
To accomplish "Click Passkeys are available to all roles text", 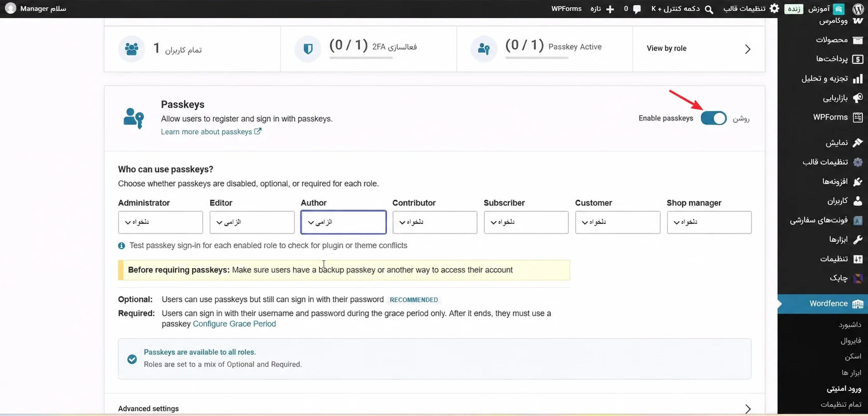I will point(200,352).
